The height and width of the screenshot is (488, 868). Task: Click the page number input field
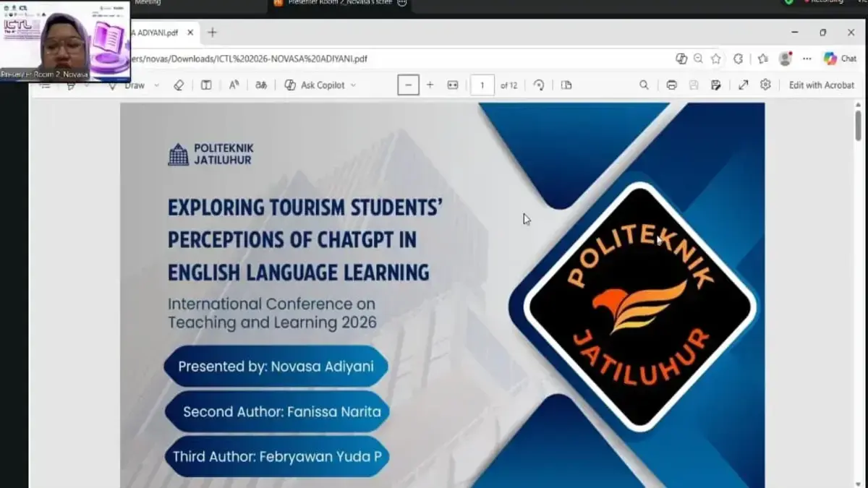482,85
